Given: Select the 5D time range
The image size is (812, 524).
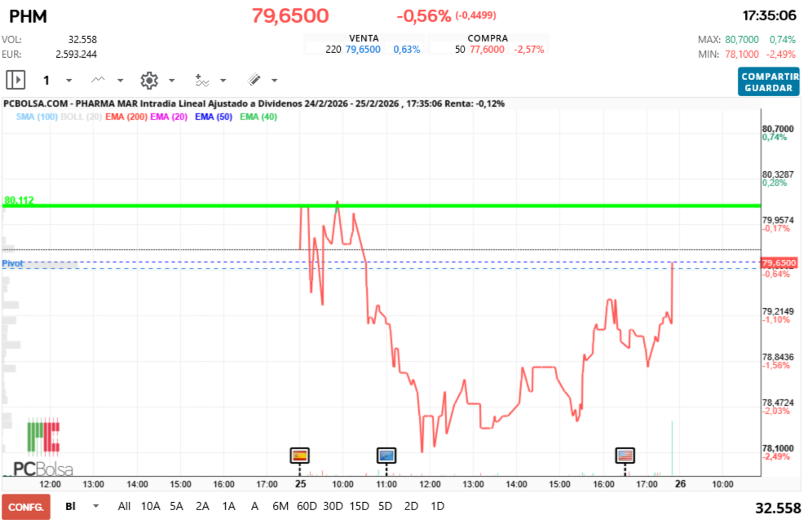Looking at the screenshot, I should click(385, 506).
